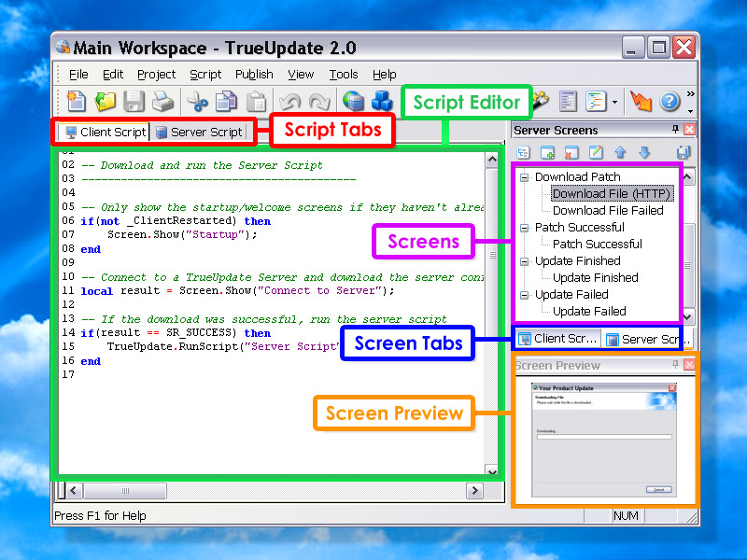
Task: Collapse the Update Finished parent node
Action: 524,261
